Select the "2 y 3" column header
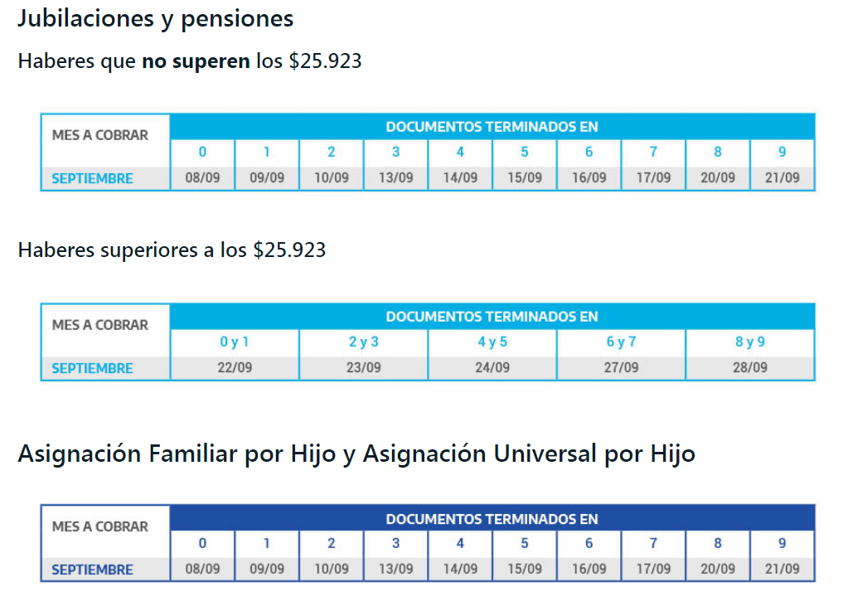Image resolution: width=843 pixels, height=616 pixels. click(x=363, y=342)
